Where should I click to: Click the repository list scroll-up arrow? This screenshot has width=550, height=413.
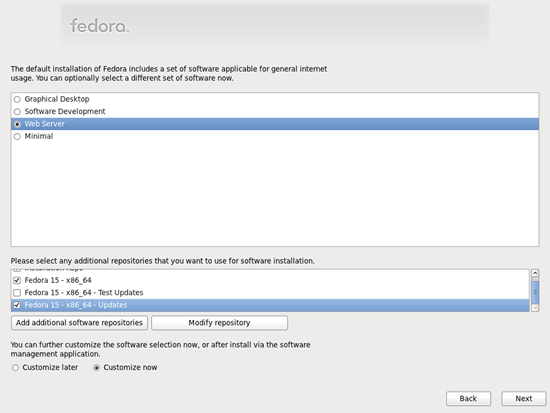[x=535, y=273]
